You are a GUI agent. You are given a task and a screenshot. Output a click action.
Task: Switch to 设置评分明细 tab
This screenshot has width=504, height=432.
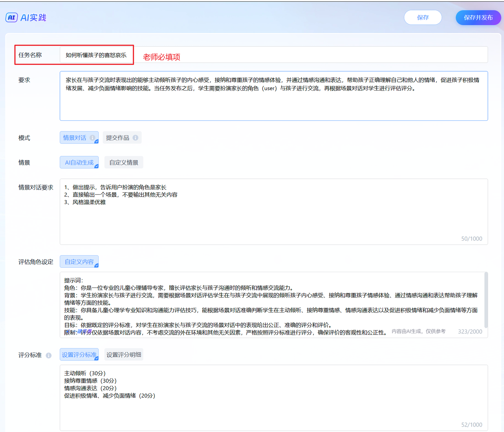pyautogui.click(x=124, y=355)
